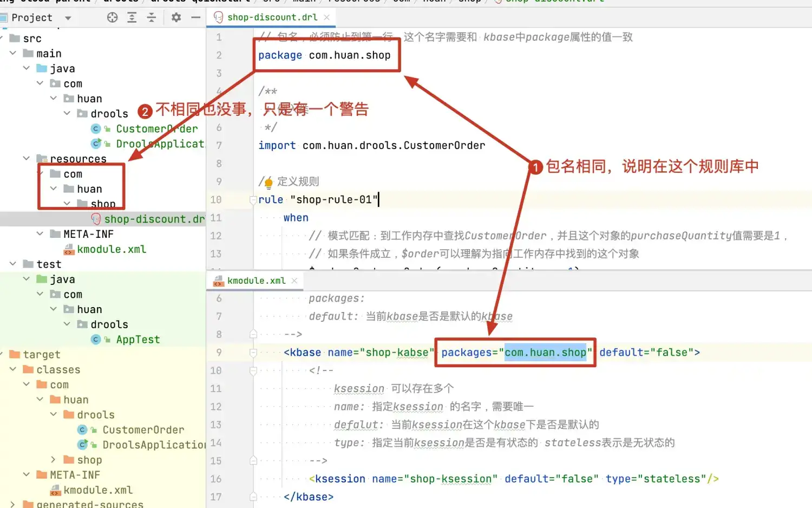Viewport: 812px width, 508px height.
Task: Close the shop-discount.drl tab
Action: coord(327,17)
